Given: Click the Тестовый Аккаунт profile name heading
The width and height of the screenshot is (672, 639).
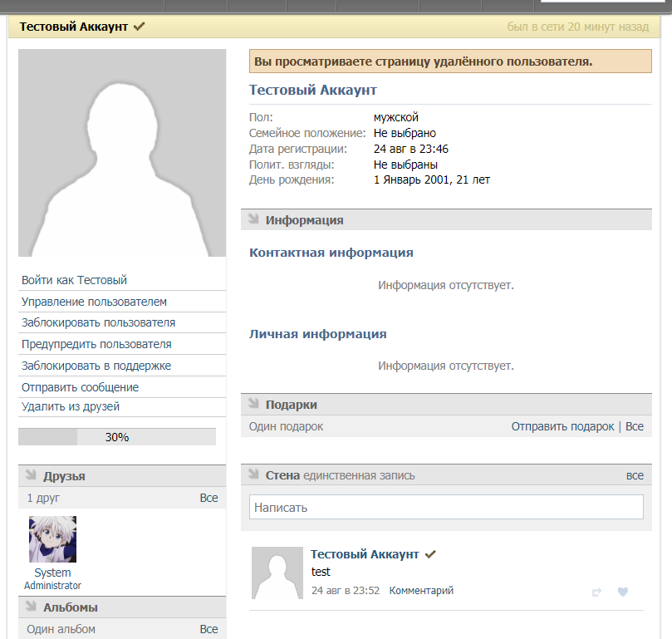Looking at the screenshot, I should pos(313,90).
